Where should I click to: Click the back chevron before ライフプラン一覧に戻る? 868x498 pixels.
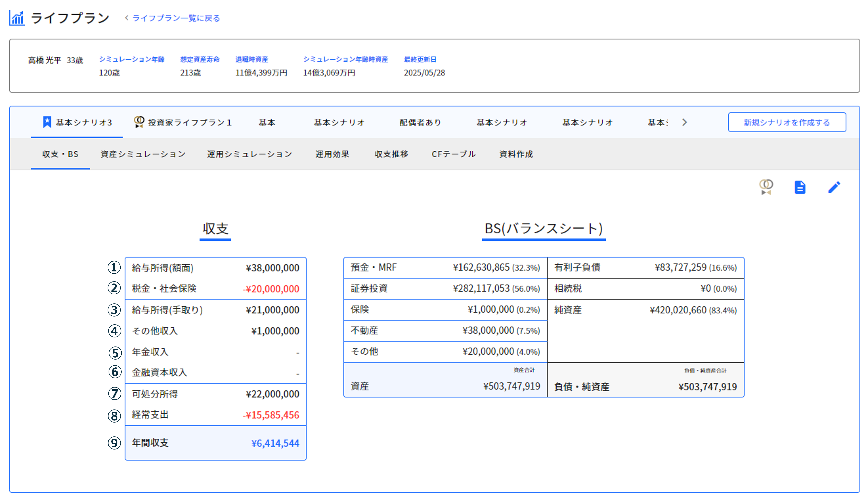pyautogui.click(x=127, y=18)
